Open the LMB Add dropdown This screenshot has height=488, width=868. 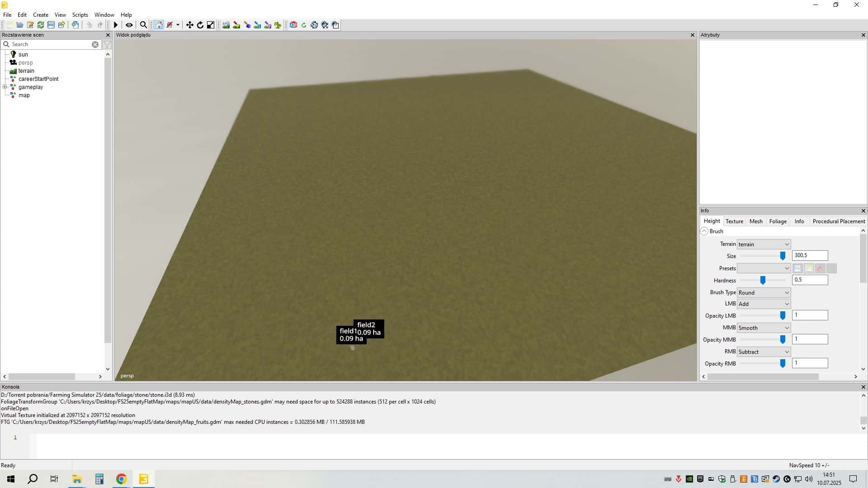(x=763, y=304)
